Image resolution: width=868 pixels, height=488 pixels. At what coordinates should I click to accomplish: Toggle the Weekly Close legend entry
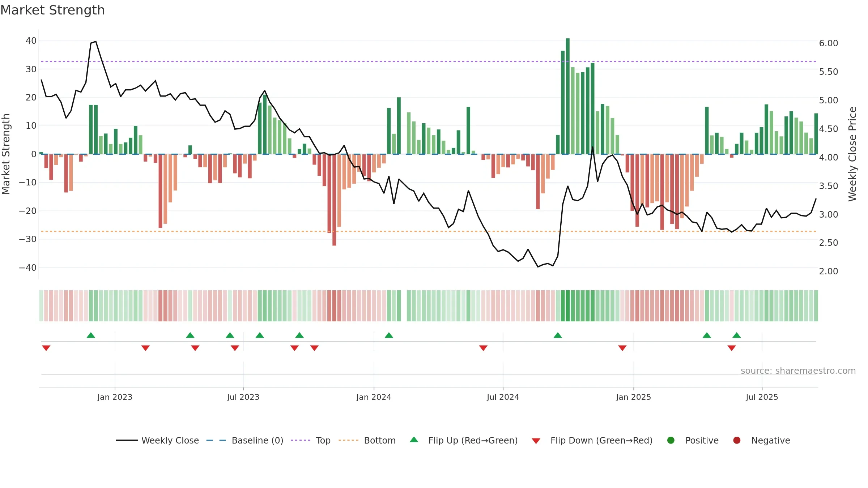click(158, 440)
